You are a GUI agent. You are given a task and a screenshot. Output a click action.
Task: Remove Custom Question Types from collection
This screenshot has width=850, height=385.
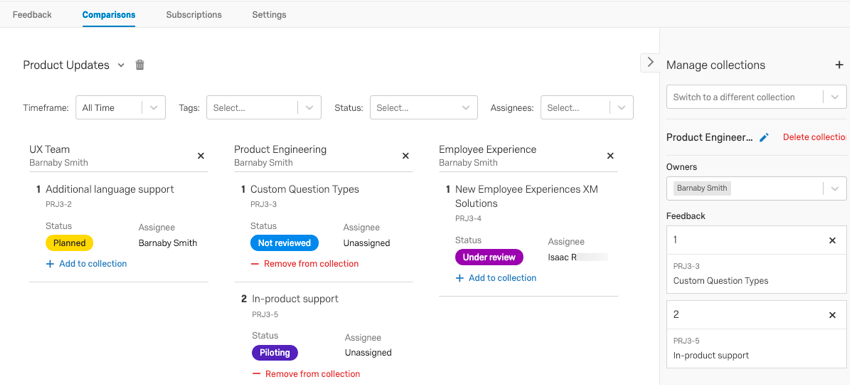pyautogui.click(x=305, y=264)
